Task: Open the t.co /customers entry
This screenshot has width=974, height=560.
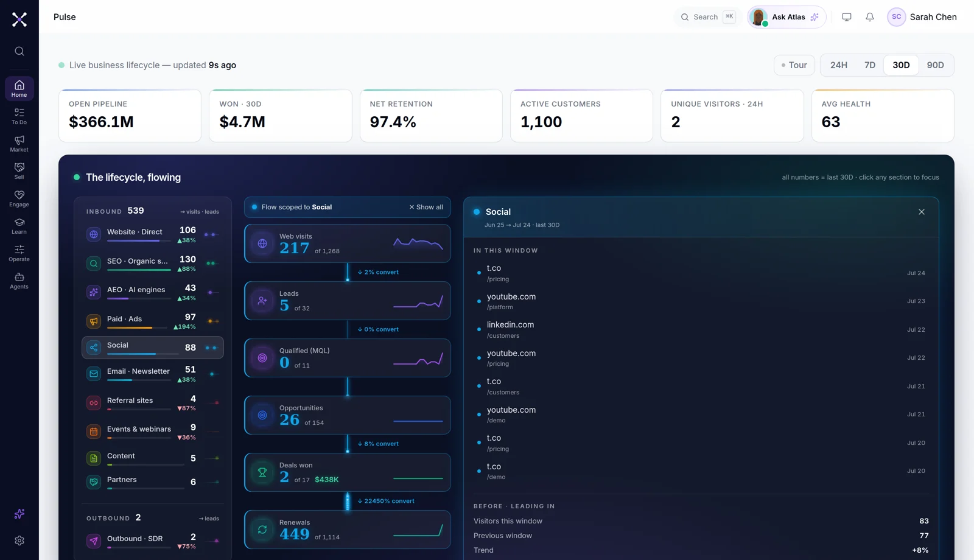Action: click(701, 387)
